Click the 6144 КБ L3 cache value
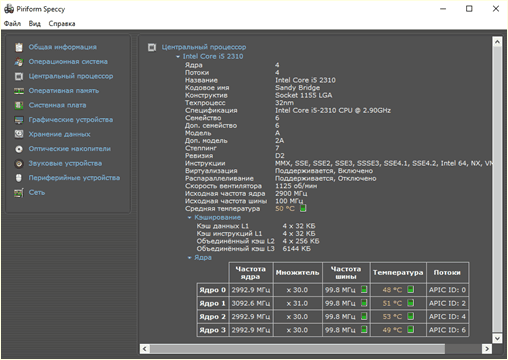 [x=296, y=249]
